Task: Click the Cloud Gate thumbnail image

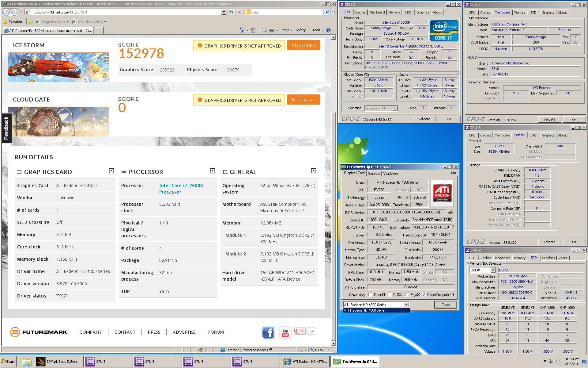Action: (x=58, y=121)
